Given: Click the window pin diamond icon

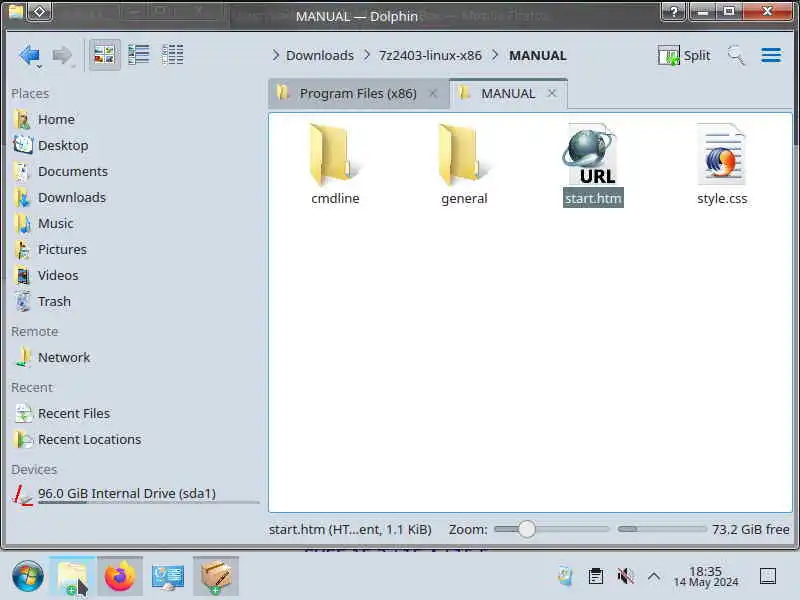Looking at the screenshot, I should (40, 11).
